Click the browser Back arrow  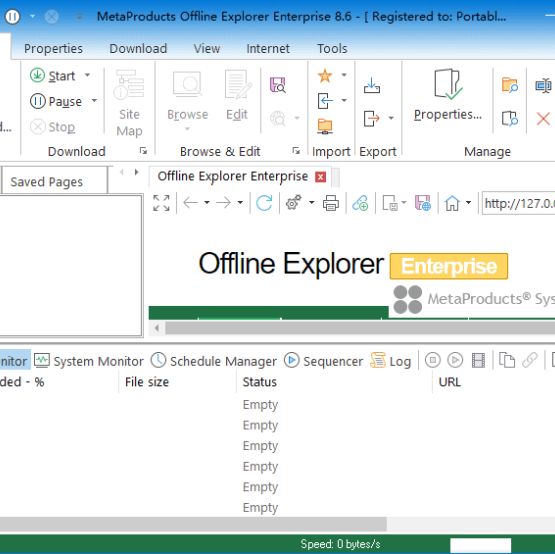[x=190, y=203]
